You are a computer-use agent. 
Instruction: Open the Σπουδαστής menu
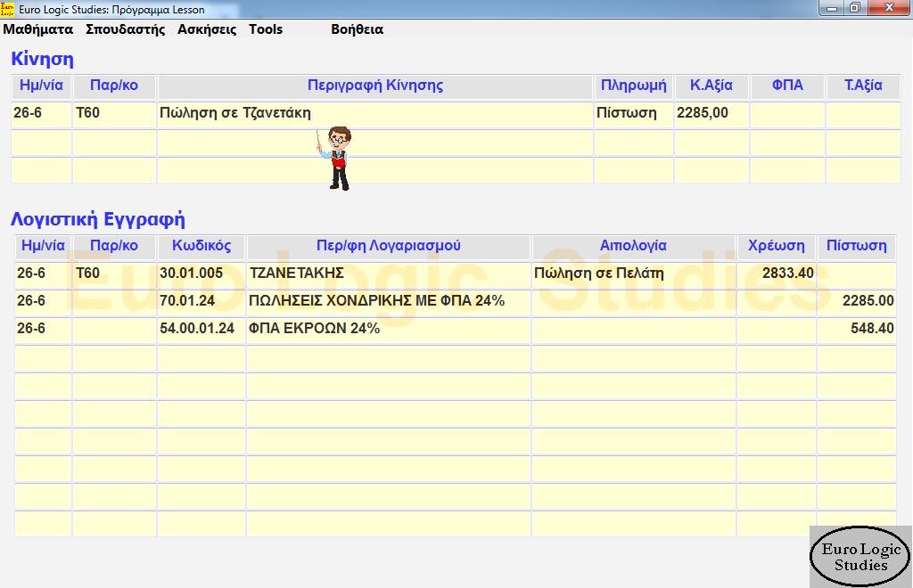click(126, 29)
